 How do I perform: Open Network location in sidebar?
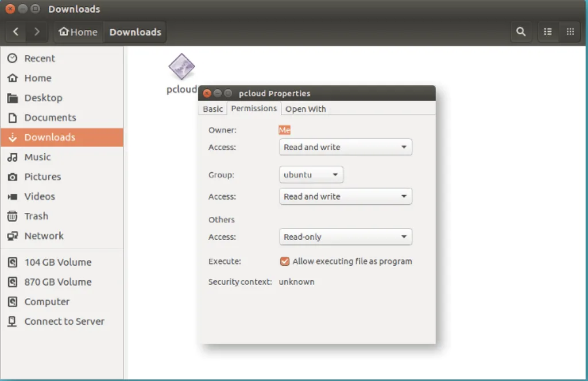click(x=44, y=236)
